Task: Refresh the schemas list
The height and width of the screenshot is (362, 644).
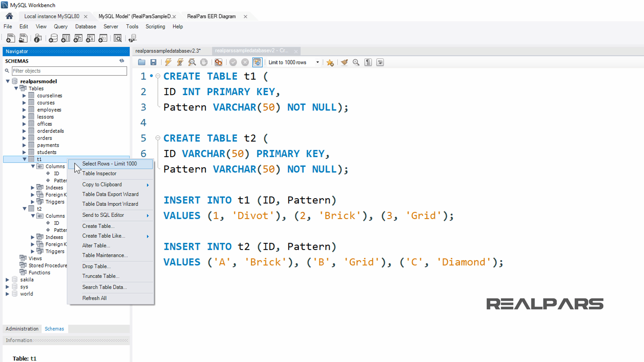Action: tap(122, 61)
